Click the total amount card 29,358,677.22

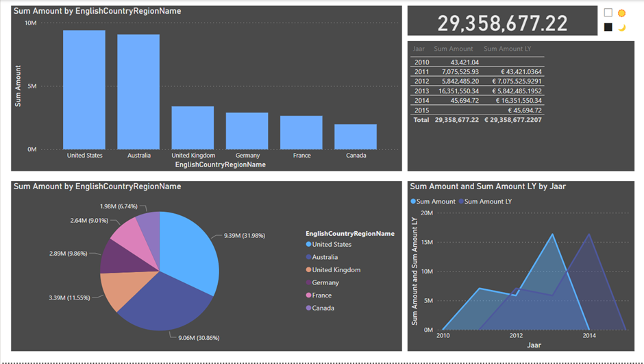[502, 23]
